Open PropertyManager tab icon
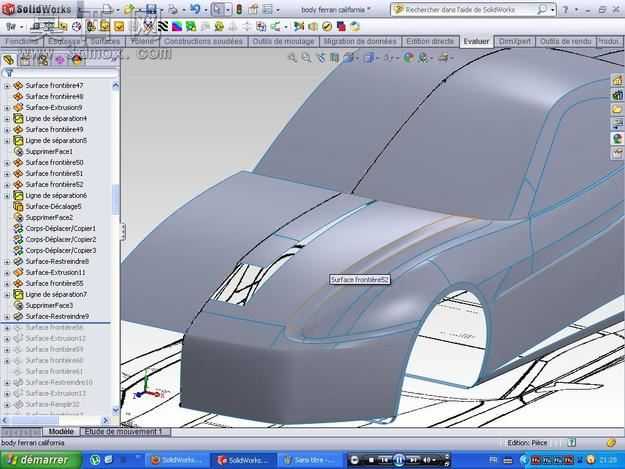 (x=25, y=60)
